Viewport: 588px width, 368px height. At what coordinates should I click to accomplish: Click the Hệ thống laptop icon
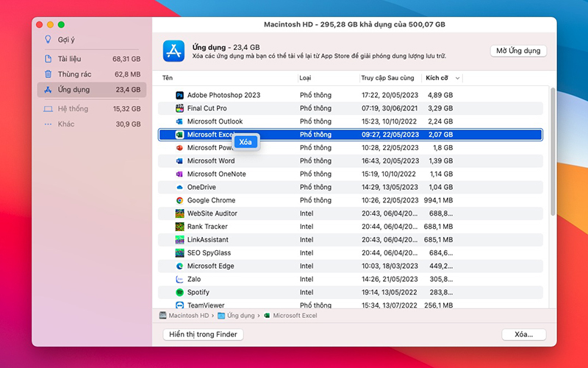(x=48, y=109)
